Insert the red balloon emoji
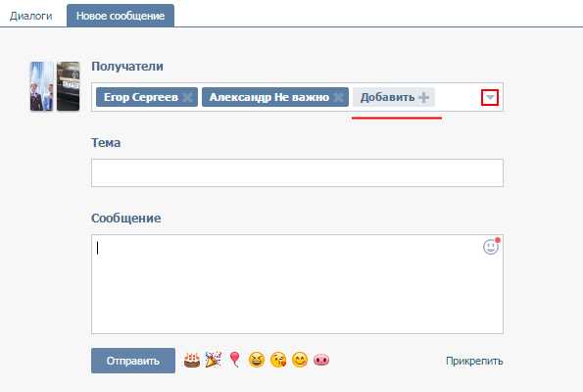Viewport: 583px width, 392px height. [x=234, y=360]
